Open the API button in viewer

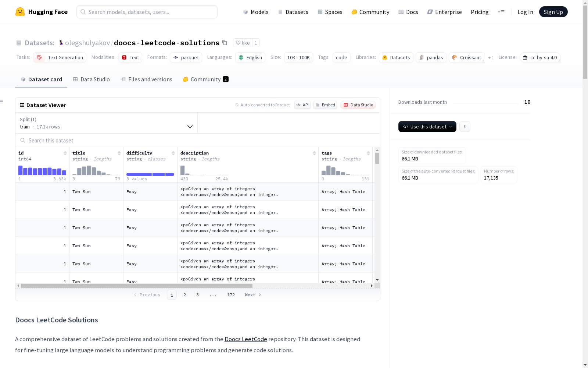click(302, 105)
